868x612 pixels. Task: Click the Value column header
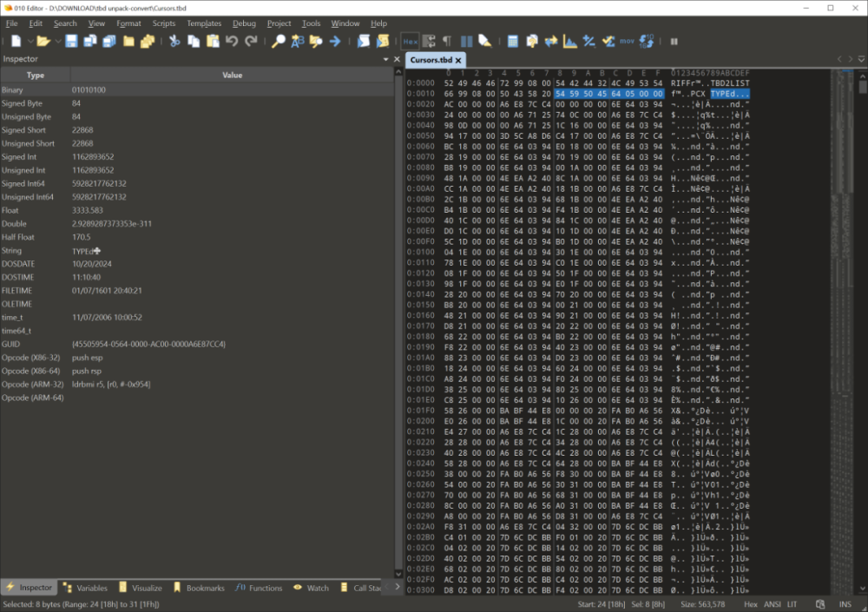point(232,75)
